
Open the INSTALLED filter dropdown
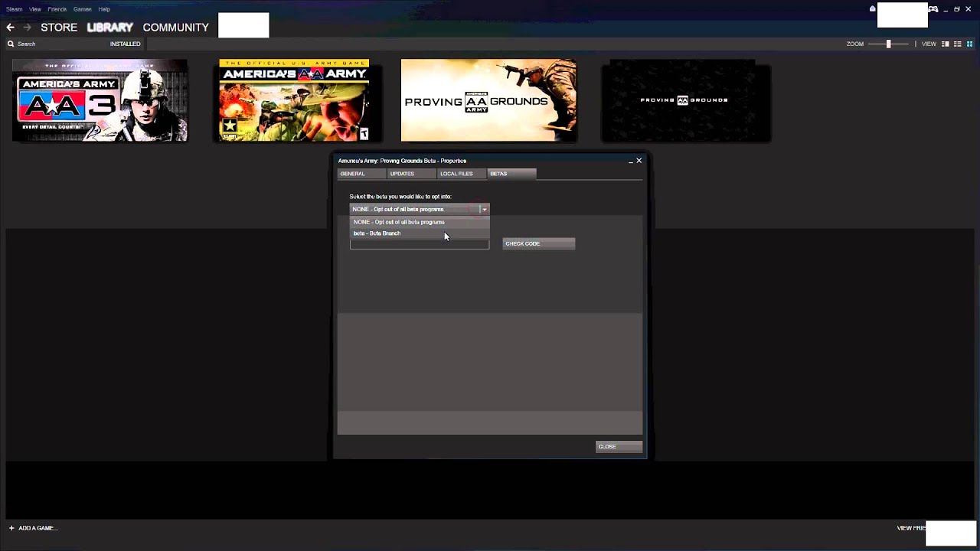click(x=125, y=44)
